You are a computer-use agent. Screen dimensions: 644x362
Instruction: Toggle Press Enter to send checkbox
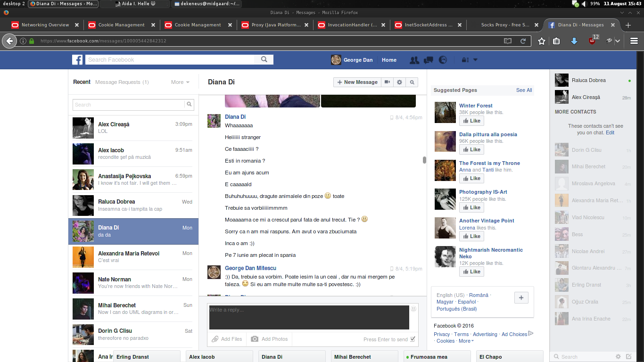(413, 339)
